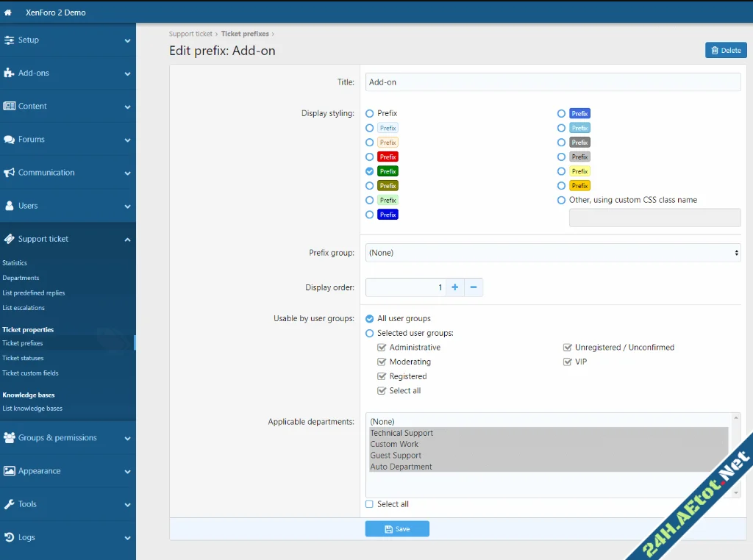Increase display order with plus button
753x560 pixels.
click(x=454, y=287)
